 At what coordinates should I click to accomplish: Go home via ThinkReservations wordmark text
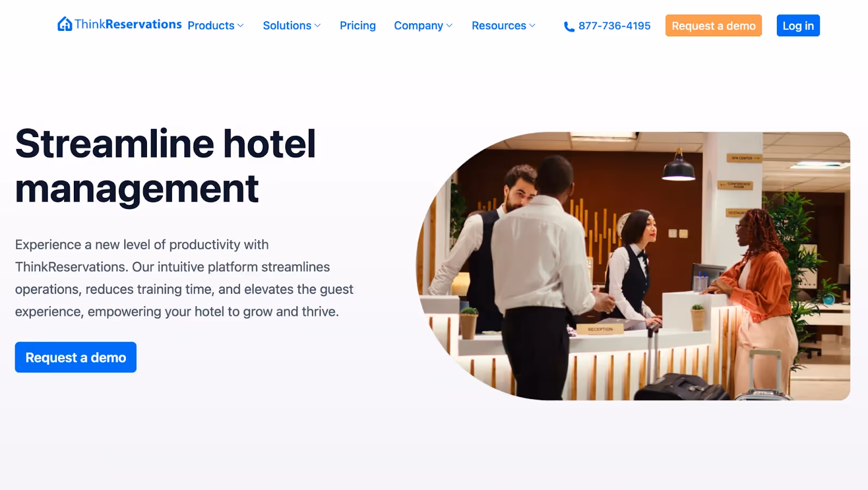tap(128, 24)
